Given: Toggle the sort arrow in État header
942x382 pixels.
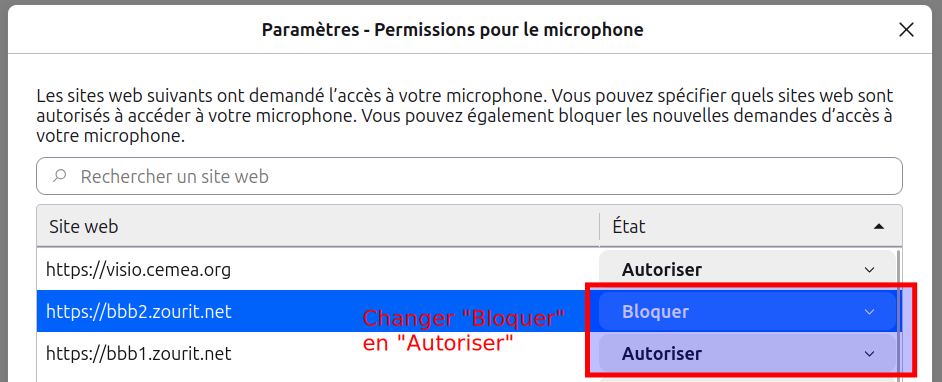Looking at the screenshot, I should tap(879, 226).
